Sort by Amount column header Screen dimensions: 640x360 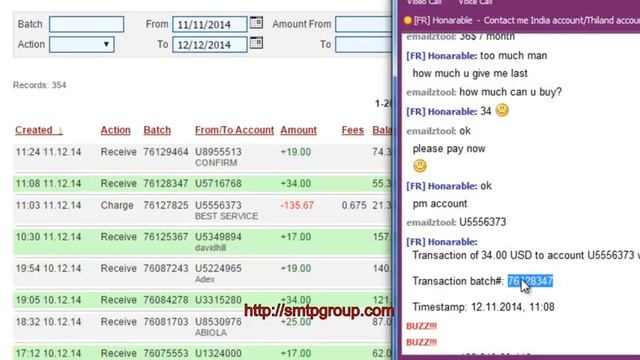point(298,130)
